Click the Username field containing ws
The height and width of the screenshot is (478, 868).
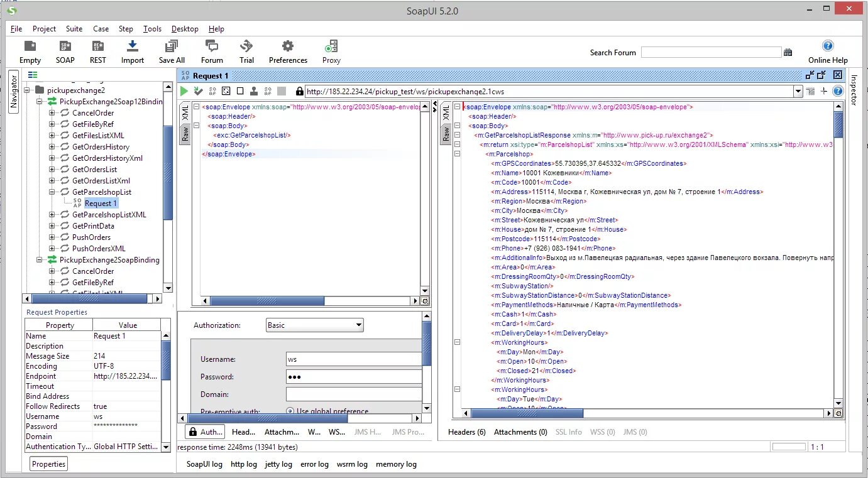(354, 359)
